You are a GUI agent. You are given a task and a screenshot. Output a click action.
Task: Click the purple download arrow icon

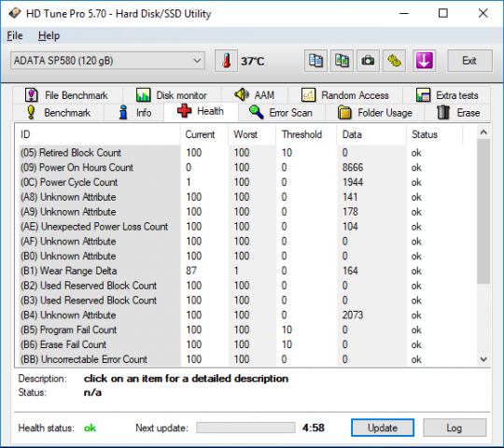[424, 61]
